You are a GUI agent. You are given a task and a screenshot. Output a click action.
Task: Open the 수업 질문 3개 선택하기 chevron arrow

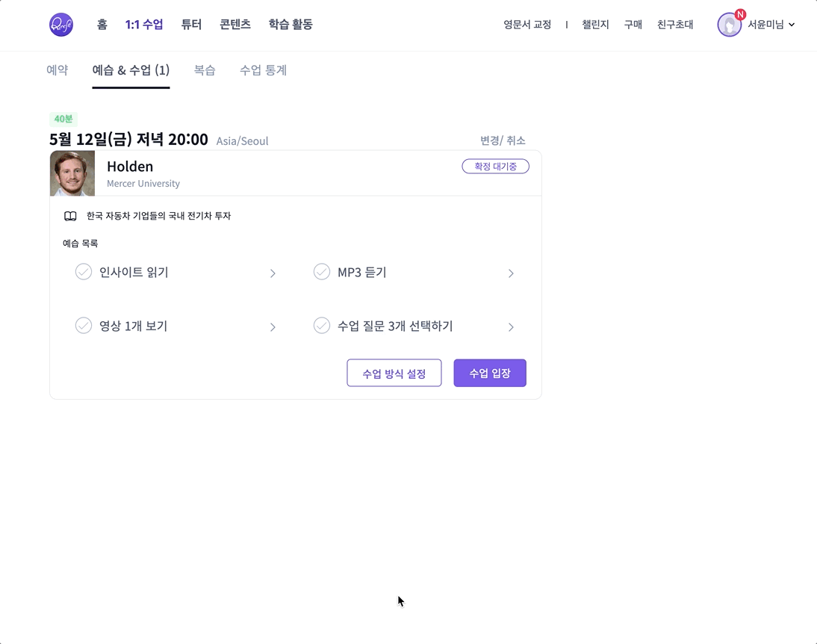click(x=511, y=327)
